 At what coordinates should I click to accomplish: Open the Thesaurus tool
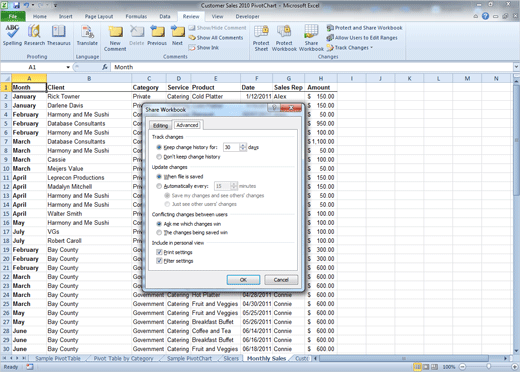(x=59, y=35)
